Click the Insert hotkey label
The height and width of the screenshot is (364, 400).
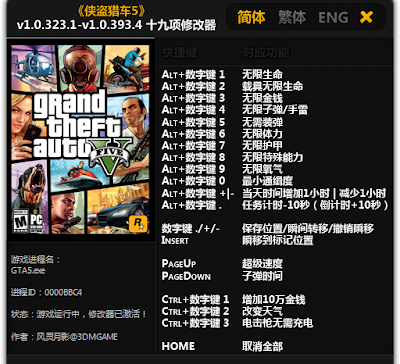tap(175, 240)
